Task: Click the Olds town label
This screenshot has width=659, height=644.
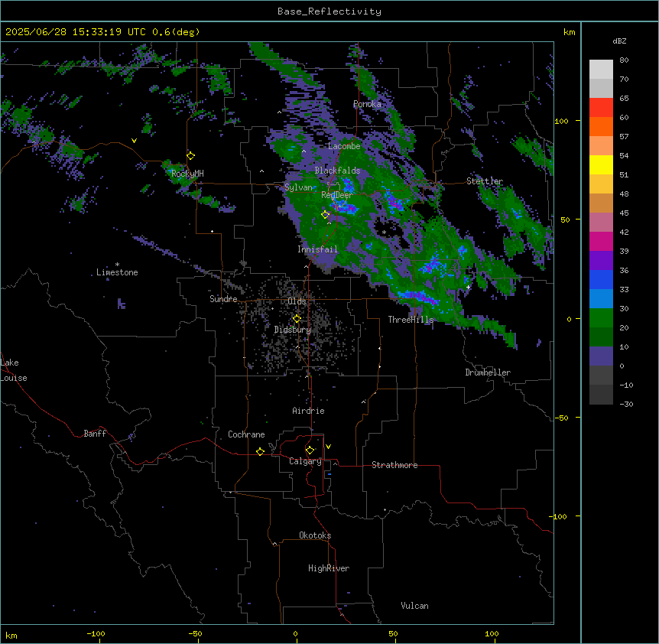Action: [297, 301]
